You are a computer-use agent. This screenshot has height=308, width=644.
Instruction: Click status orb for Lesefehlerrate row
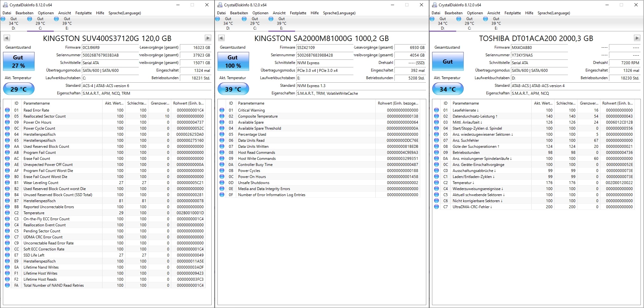click(x=436, y=110)
